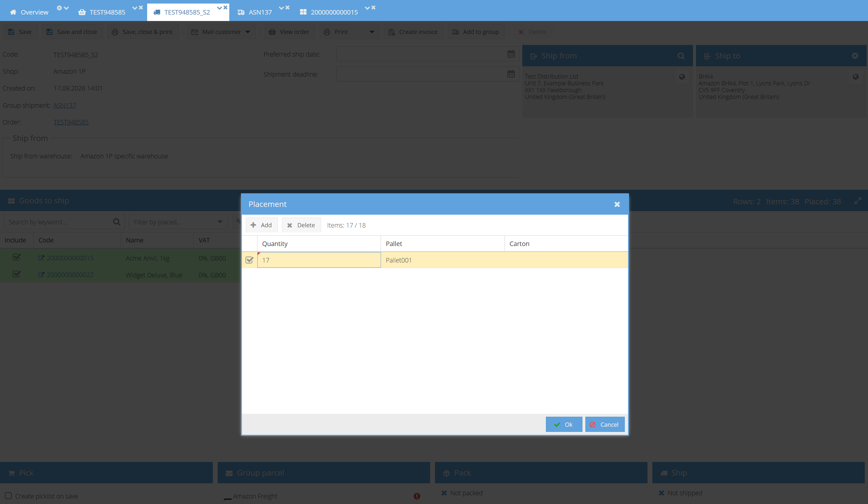Click the Ok button in Placement dialog
Image resolution: width=868 pixels, height=504 pixels.
(x=564, y=424)
